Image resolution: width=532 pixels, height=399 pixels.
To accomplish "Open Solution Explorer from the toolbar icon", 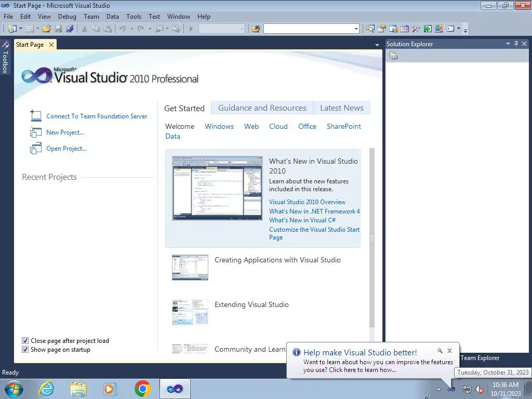I will click(370, 29).
